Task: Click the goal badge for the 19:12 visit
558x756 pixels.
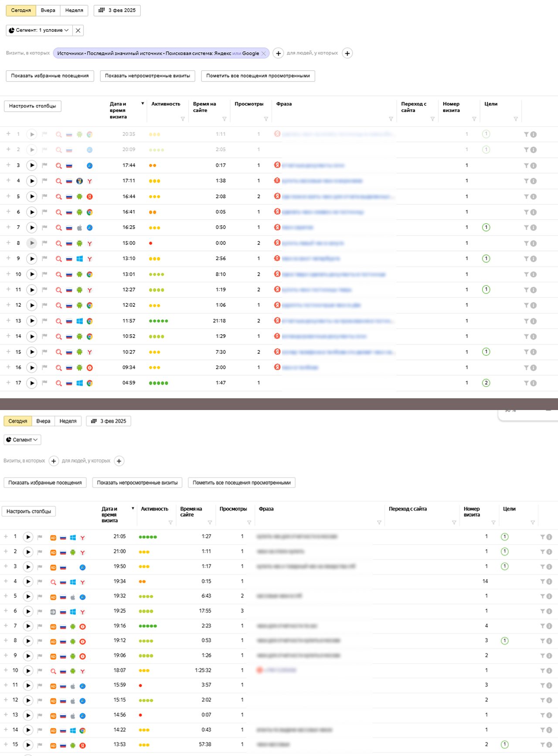Action: coord(504,641)
